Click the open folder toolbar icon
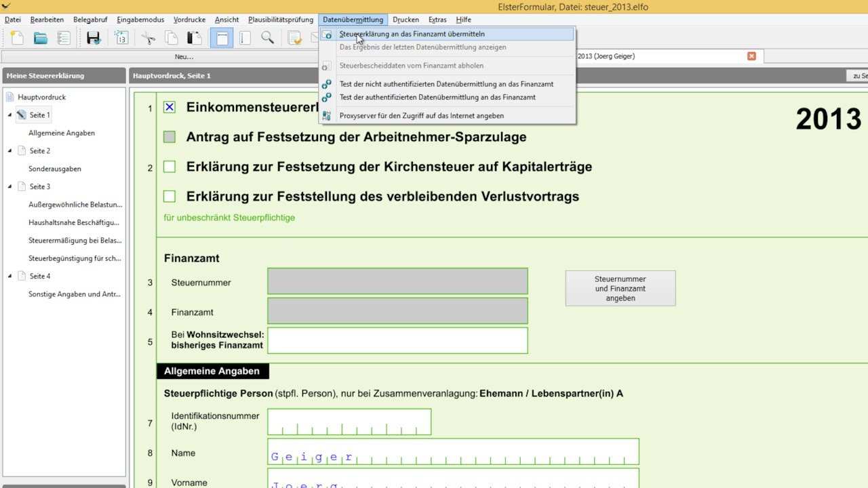 pyautogui.click(x=41, y=38)
